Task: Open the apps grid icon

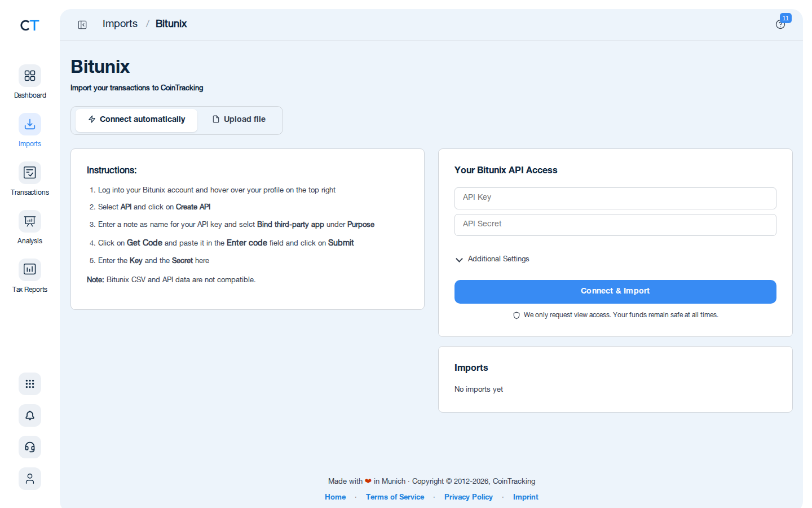Action: tap(30, 384)
